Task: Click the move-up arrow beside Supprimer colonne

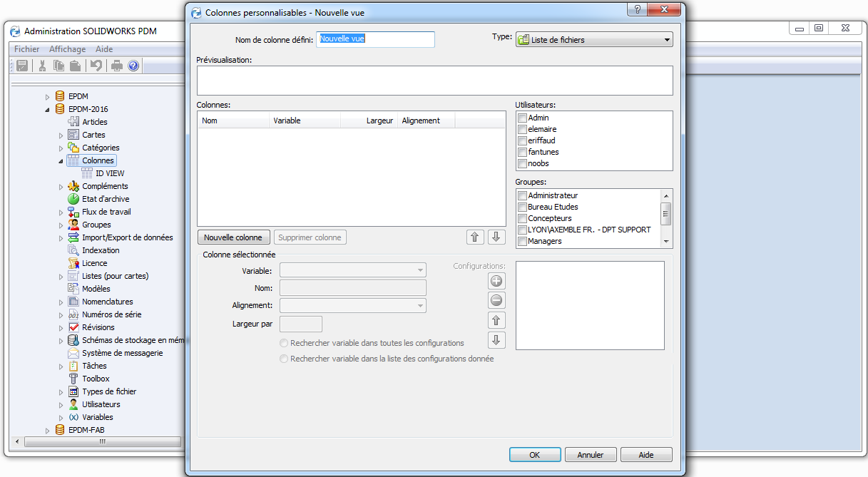Action: click(475, 237)
